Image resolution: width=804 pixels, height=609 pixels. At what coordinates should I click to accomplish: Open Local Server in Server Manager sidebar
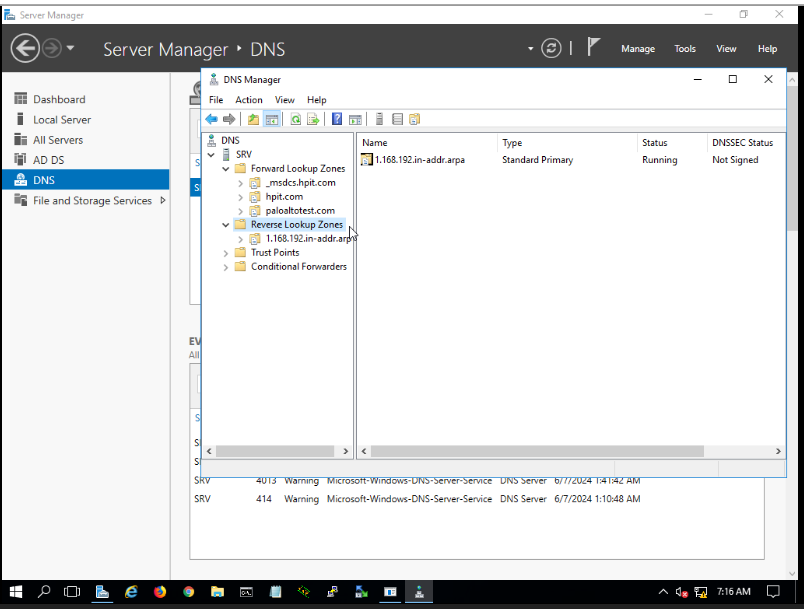pos(62,120)
